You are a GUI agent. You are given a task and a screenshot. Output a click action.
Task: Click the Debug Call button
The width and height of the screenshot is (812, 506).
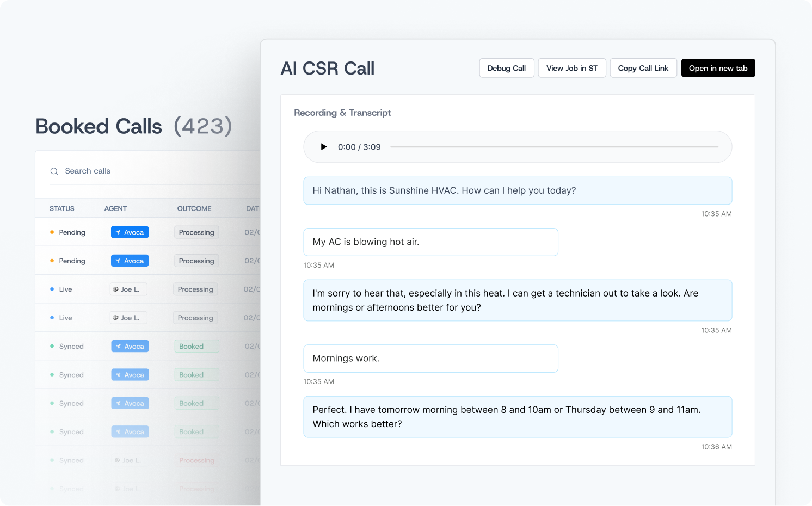507,68
